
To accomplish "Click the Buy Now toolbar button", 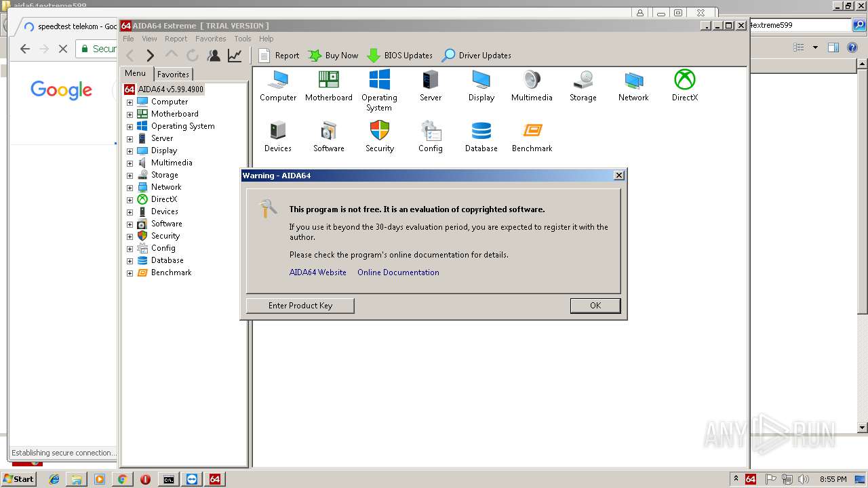I will pyautogui.click(x=333, y=56).
